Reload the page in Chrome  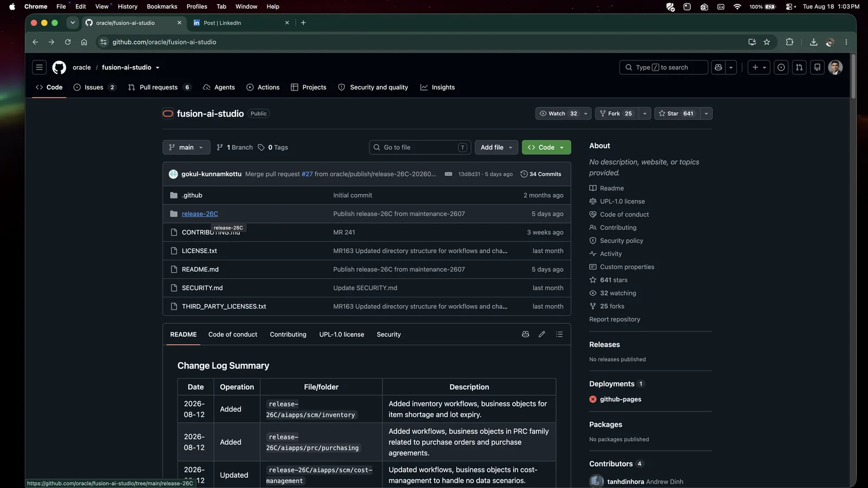tap(68, 42)
